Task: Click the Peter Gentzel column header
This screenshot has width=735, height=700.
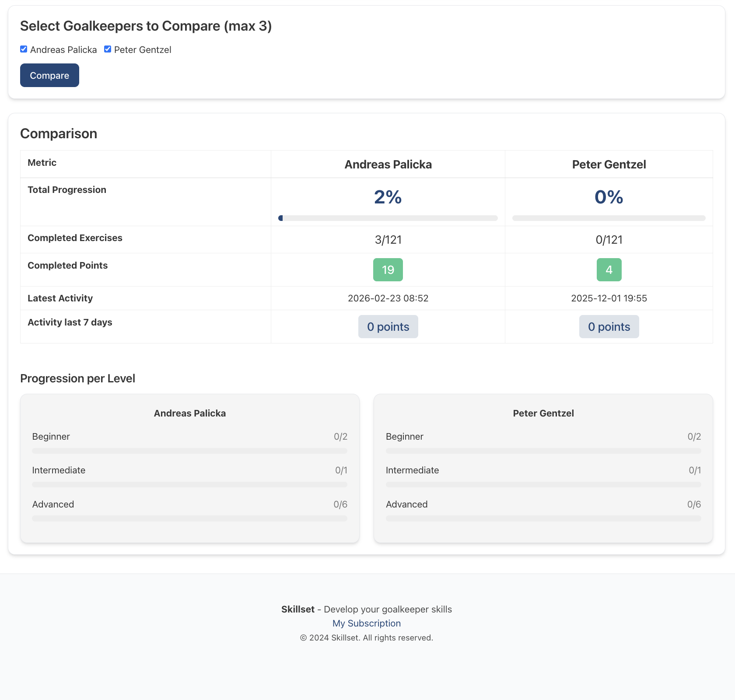Action: click(x=609, y=164)
